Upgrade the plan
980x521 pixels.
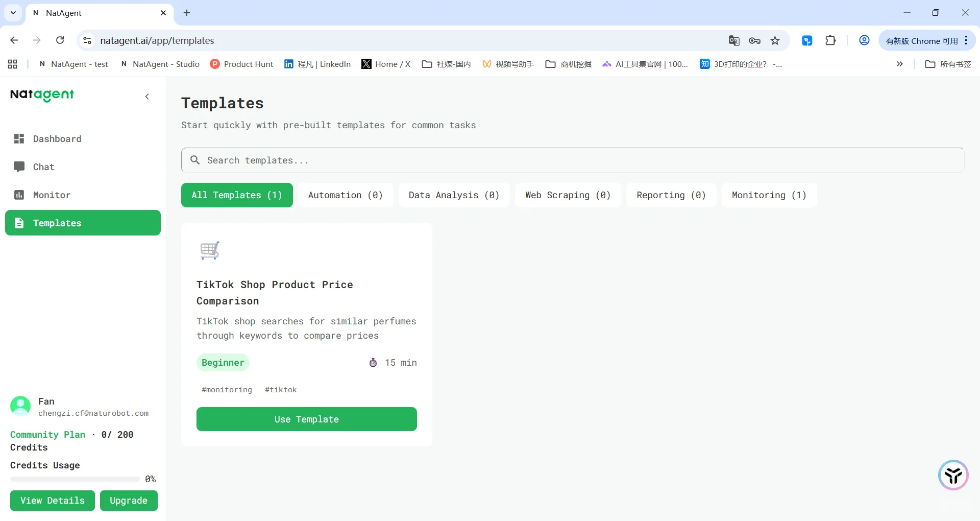coord(129,501)
